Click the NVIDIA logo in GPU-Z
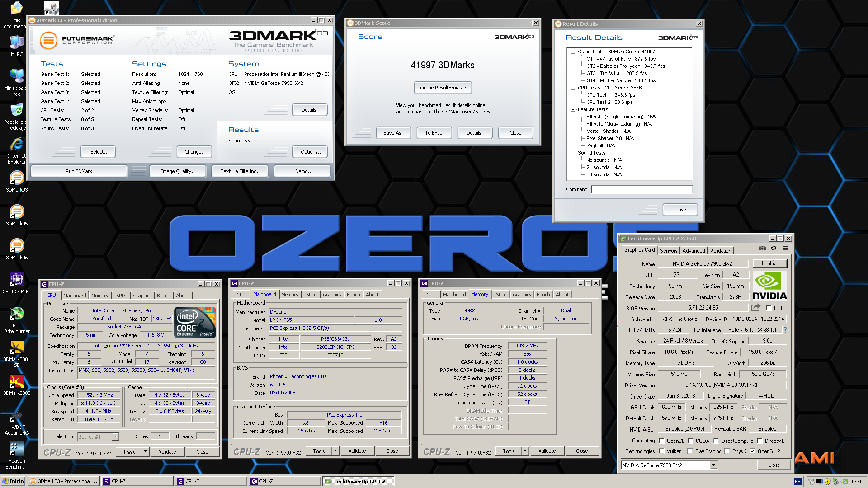The width and height of the screenshot is (868, 488). click(x=769, y=286)
